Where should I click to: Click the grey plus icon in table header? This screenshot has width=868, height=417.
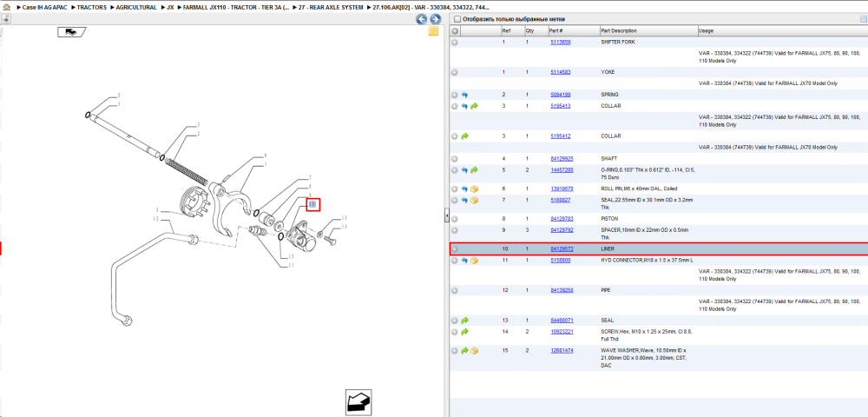[455, 31]
